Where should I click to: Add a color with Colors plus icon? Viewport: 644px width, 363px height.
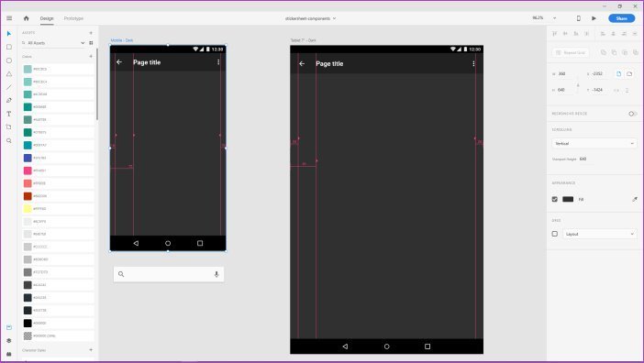(x=91, y=56)
